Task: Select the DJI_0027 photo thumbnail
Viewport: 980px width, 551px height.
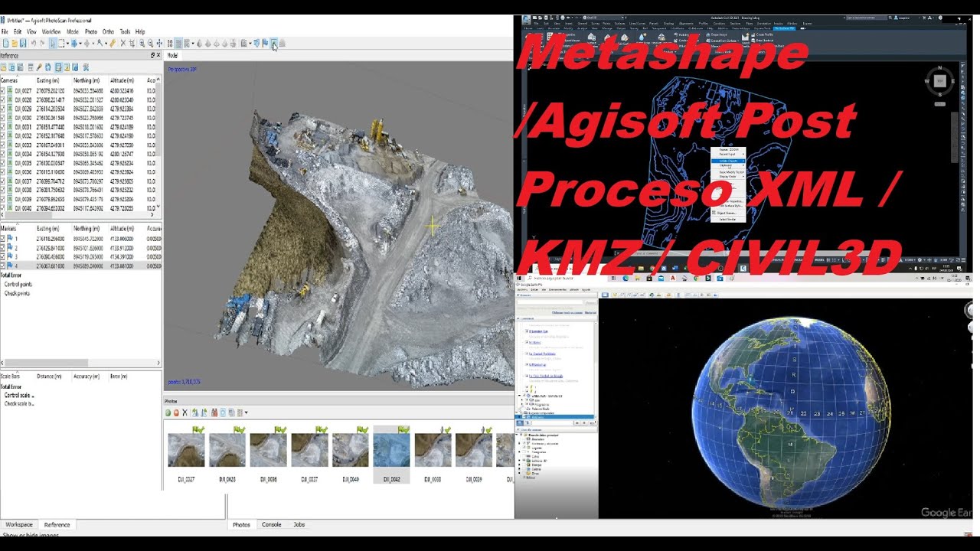Action: [x=186, y=450]
